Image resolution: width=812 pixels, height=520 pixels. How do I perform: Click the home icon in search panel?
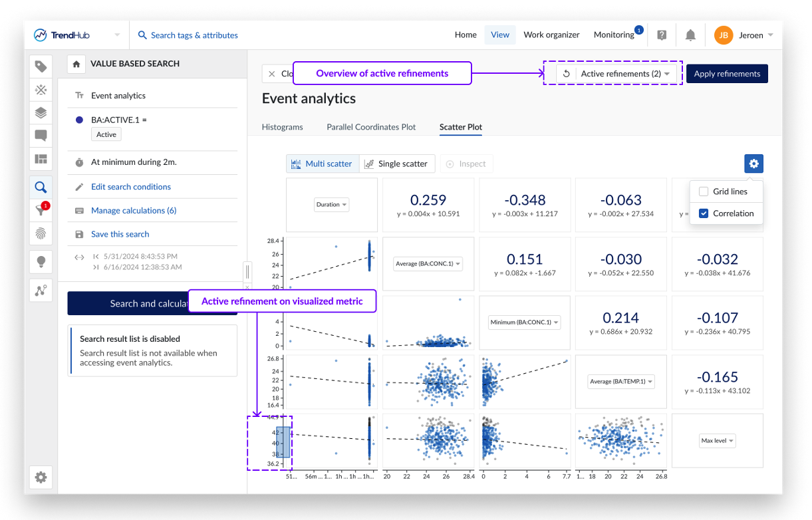pos(76,64)
